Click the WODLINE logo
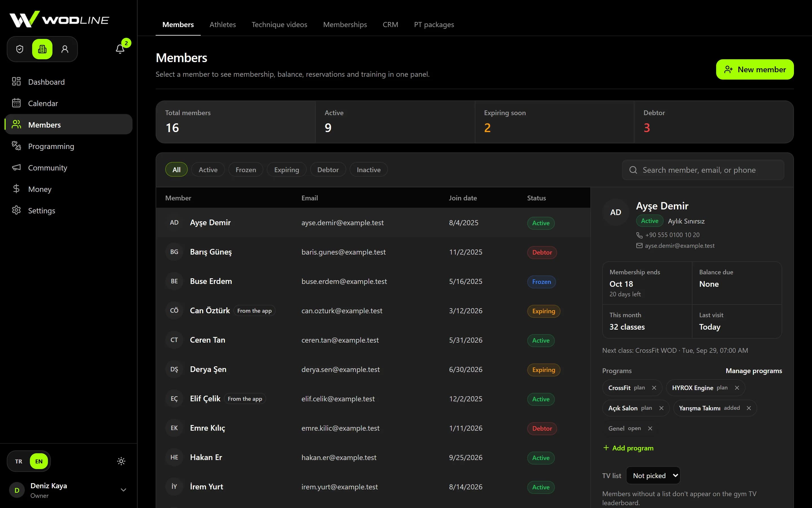Viewport: 812px width, 508px height. 59,19
